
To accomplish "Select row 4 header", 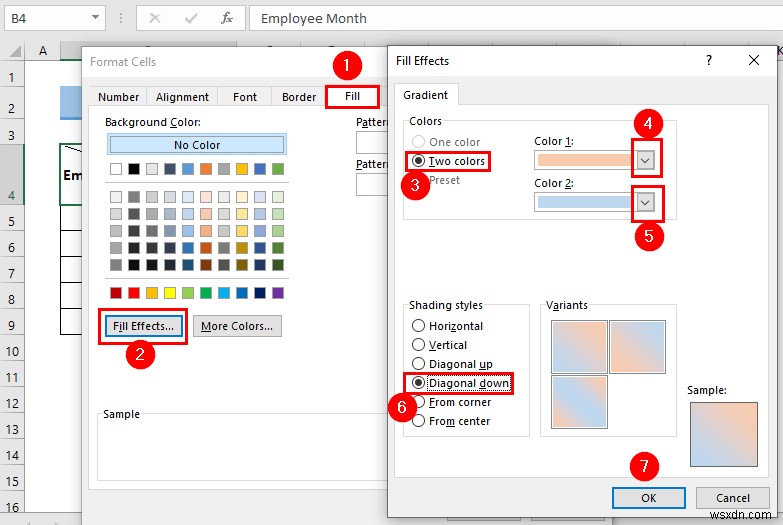I will [x=11, y=175].
